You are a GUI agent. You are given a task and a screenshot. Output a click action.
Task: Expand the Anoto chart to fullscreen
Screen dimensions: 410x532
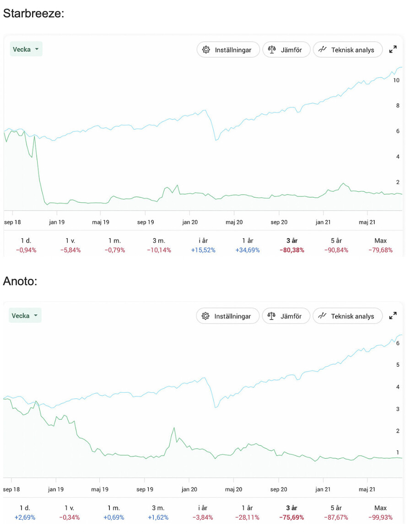393,316
